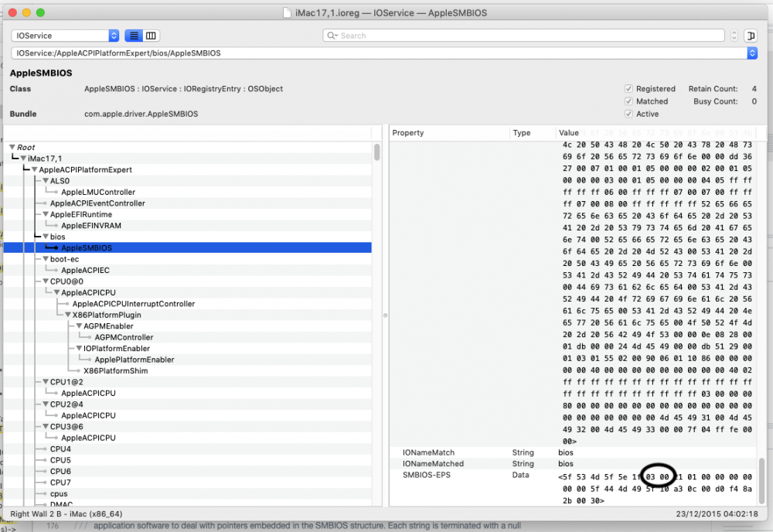Toggle the Active checkbox
The width and height of the screenshot is (773, 532).
coord(628,114)
